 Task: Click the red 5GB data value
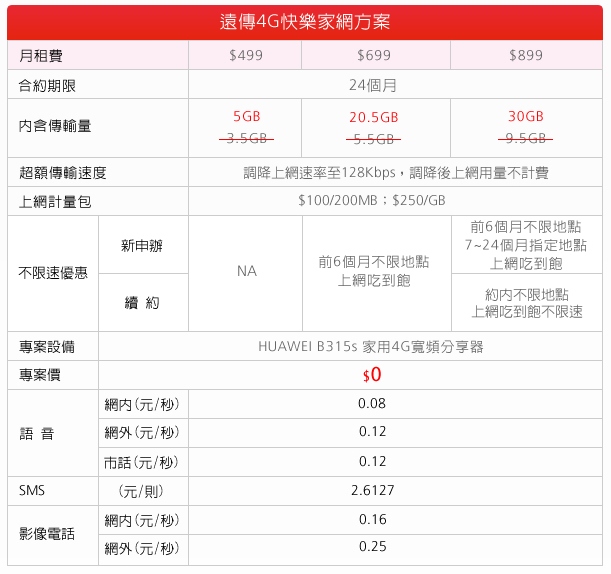coord(246,116)
